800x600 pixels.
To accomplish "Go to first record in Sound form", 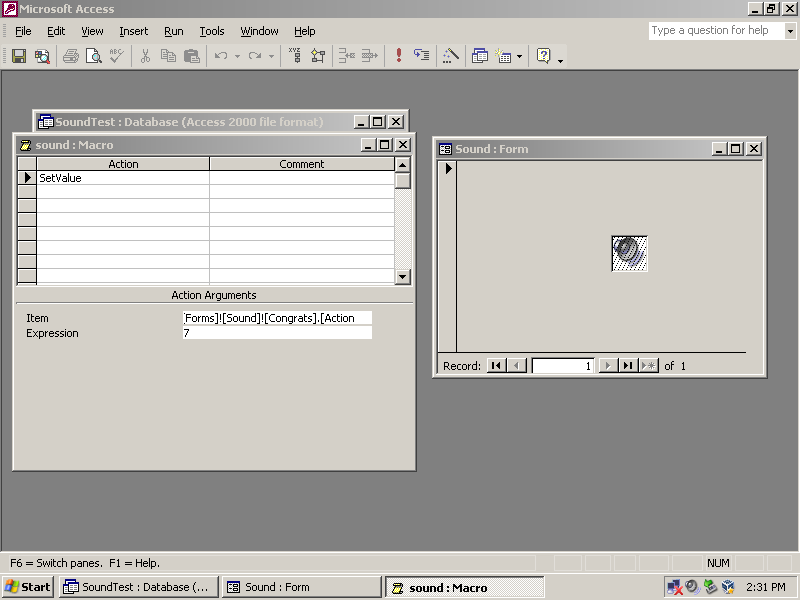I will (x=496, y=365).
